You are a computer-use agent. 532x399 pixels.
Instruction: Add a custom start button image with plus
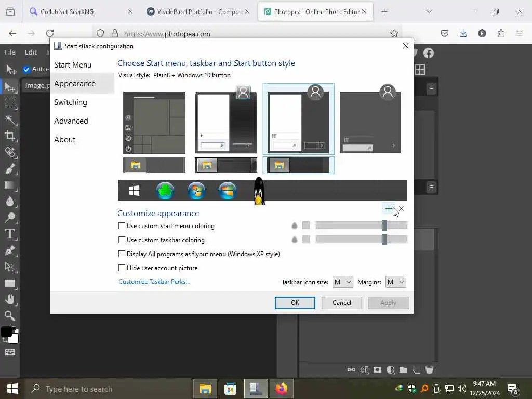click(389, 209)
